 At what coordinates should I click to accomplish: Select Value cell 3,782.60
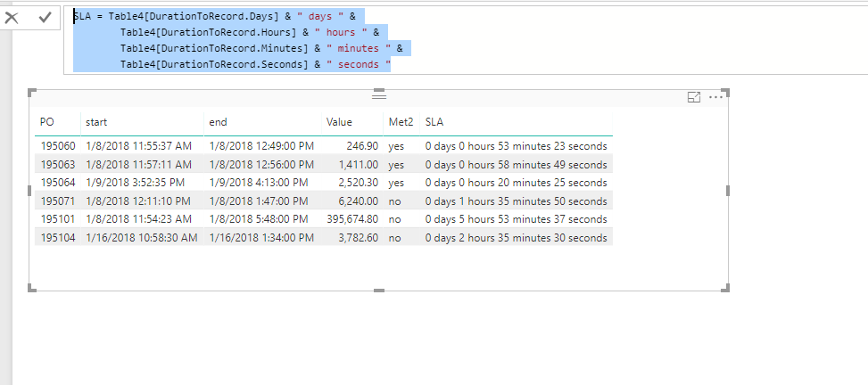point(360,238)
